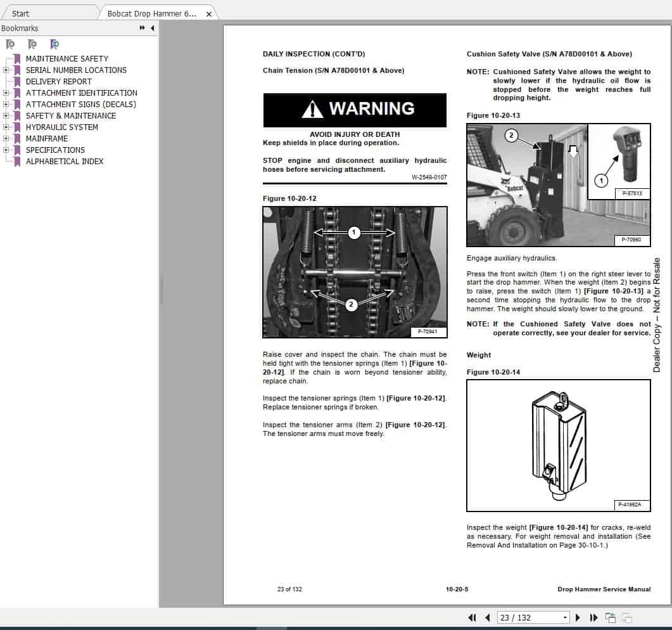Click the previous view icon
The height and width of the screenshot is (630, 672).
[x=610, y=617]
